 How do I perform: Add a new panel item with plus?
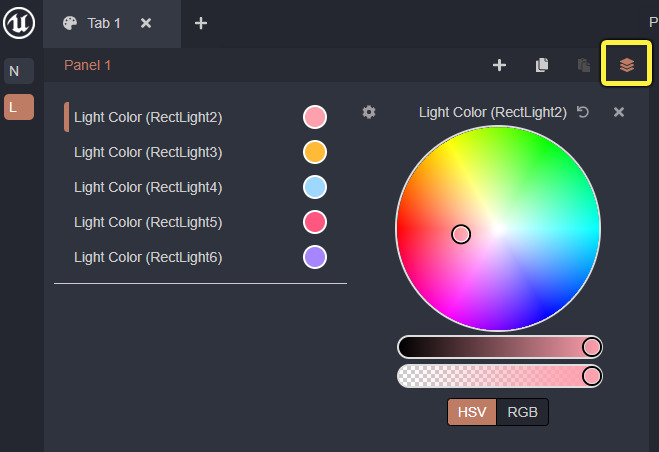coord(500,65)
